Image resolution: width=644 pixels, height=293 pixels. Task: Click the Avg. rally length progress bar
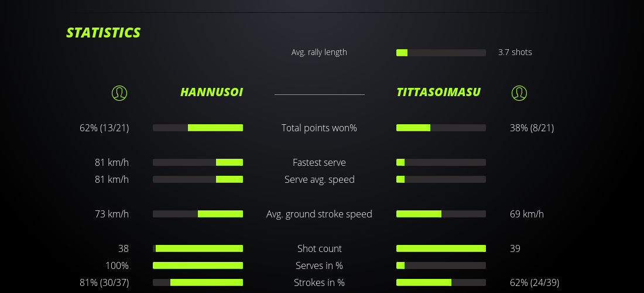(x=441, y=53)
